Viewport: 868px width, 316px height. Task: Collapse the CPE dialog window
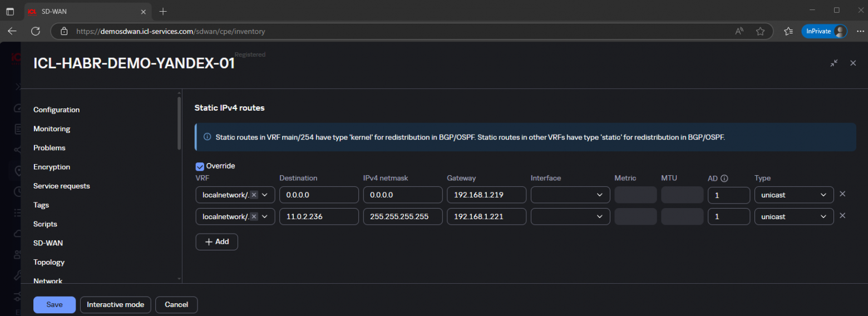[834, 63]
